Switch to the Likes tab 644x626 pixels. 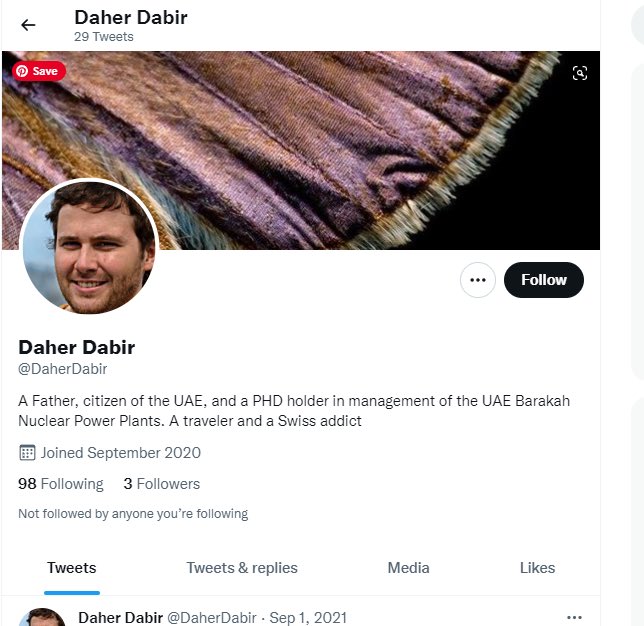537,568
